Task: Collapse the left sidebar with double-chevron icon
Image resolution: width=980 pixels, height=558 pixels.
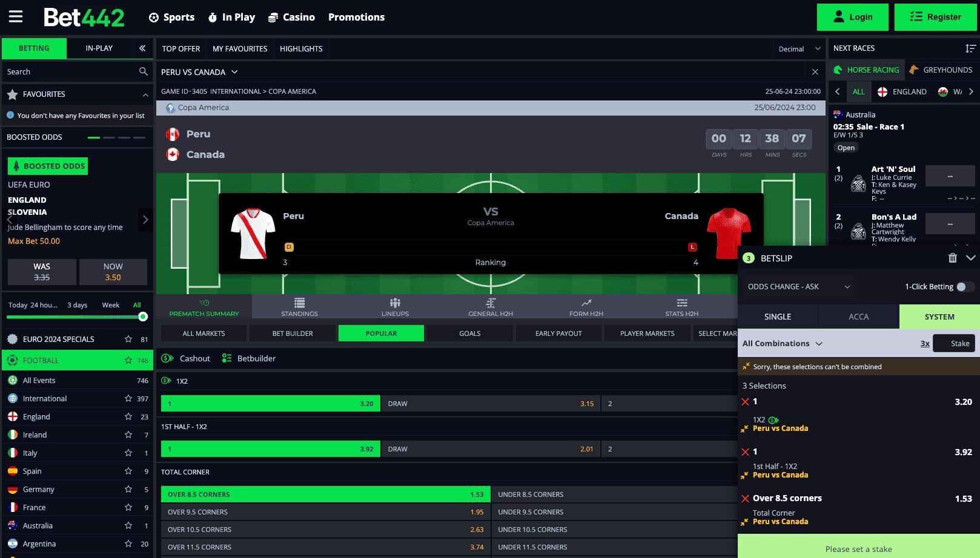Action: [x=142, y=48]
